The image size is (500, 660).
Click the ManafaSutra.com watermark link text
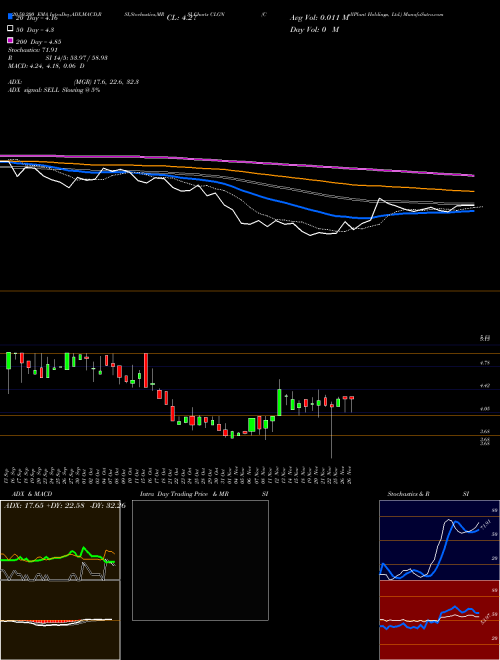tap(423, 14)
